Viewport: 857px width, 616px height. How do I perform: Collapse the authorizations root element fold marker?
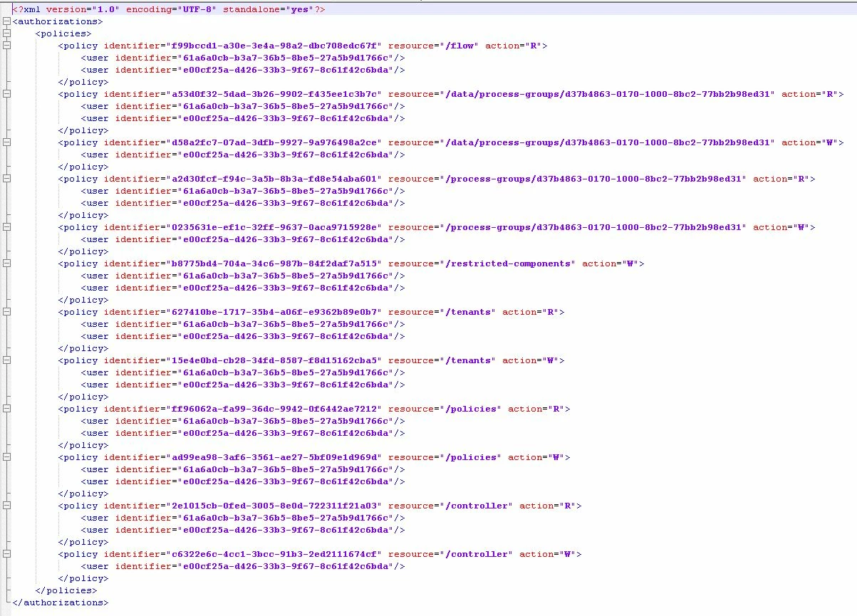(6, 21)
